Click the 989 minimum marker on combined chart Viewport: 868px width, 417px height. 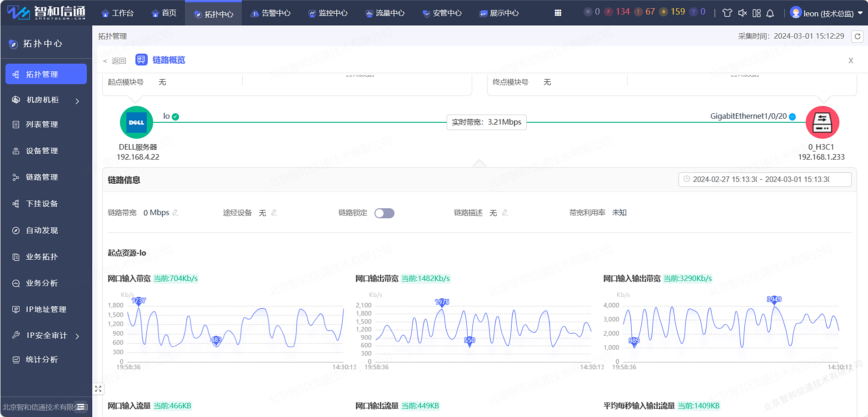click(x=634, y=341)
